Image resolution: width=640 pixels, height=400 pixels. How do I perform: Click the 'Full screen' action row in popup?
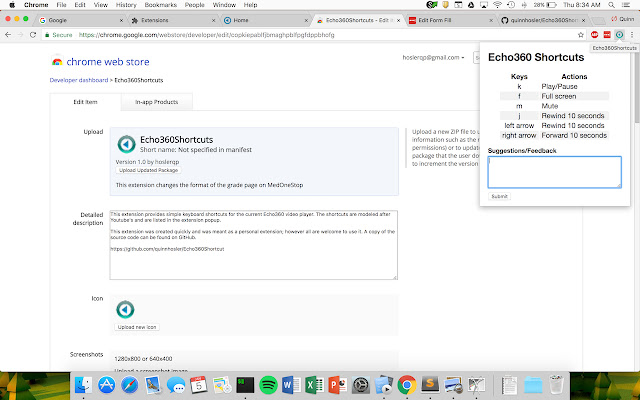554,96
